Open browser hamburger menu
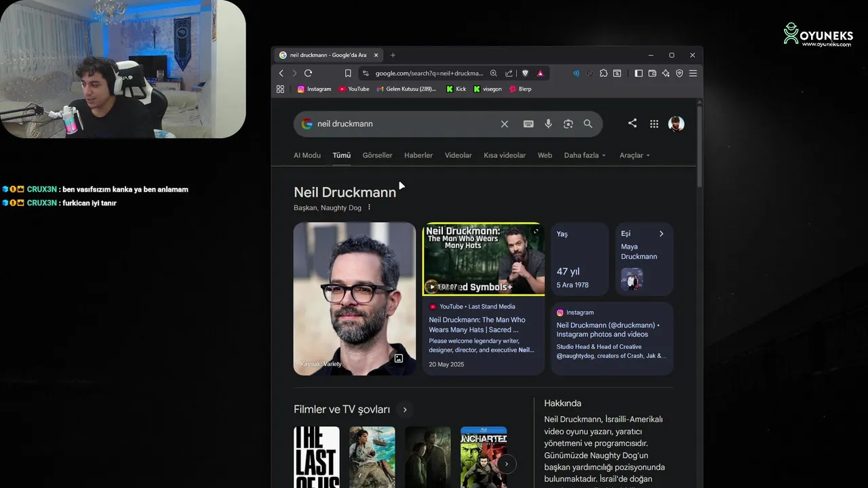This screenshot has height=488, width=868. pos(693,73)
